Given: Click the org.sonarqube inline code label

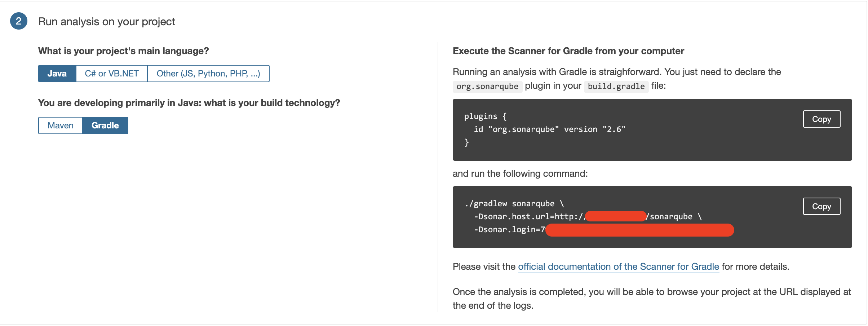Looking at the screenshot, I should coord(487,86).
